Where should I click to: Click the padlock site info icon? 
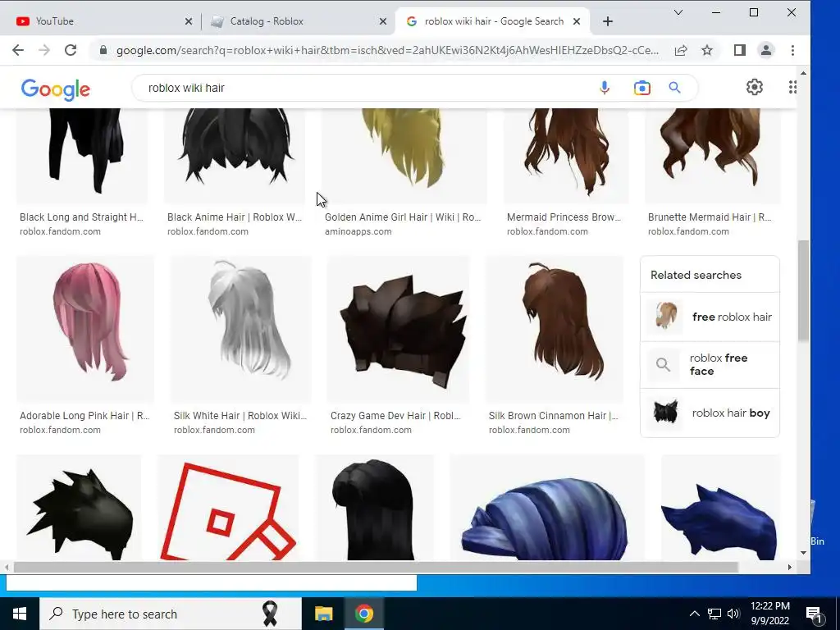coord(103,50)
